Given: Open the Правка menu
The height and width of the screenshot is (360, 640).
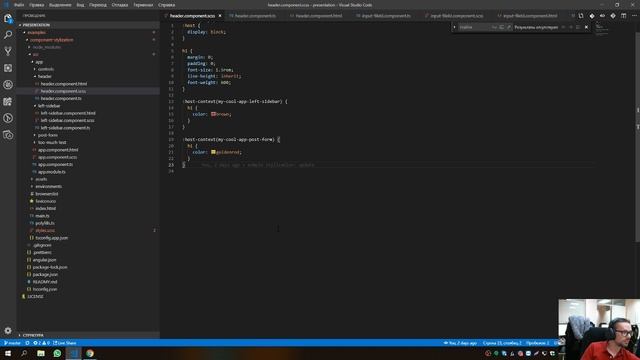Looking at the screenshot, I should [36, 5].
